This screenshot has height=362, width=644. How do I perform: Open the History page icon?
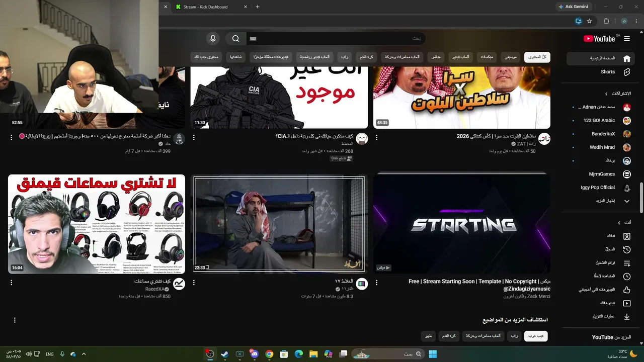pos(627,249)
